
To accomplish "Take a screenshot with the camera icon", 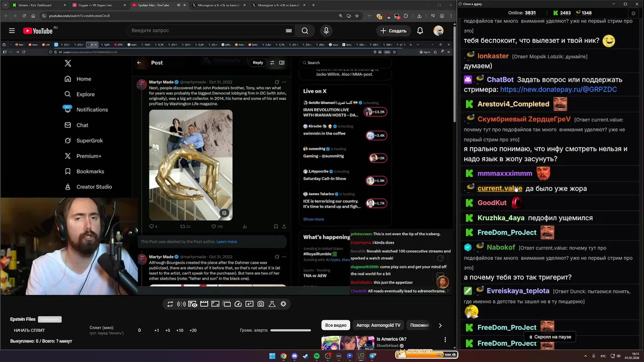I will click(261, 304).
